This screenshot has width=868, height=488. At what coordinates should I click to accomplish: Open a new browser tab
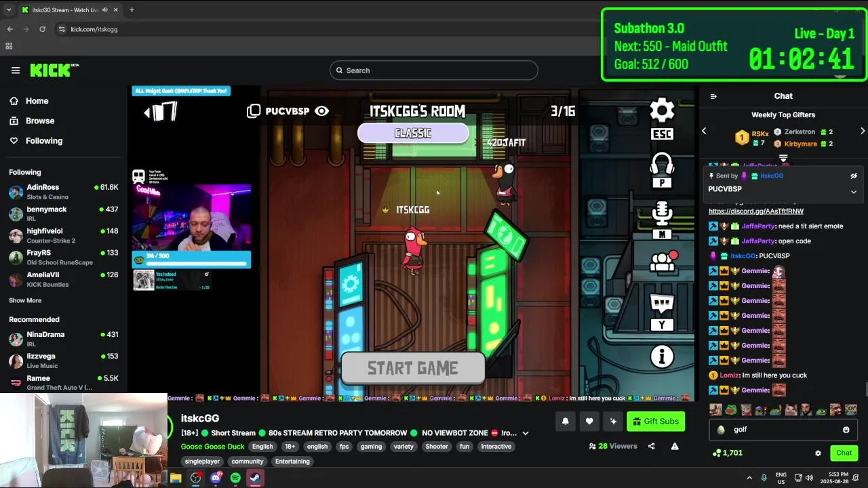pyautogui.click(x=132, y=10)
